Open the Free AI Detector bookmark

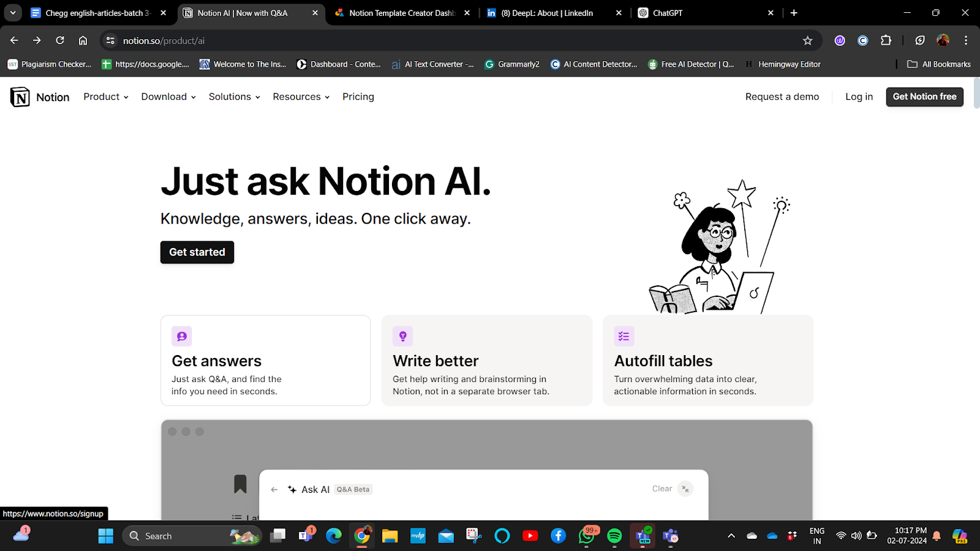pyautogui.click(x=691, y=64)
